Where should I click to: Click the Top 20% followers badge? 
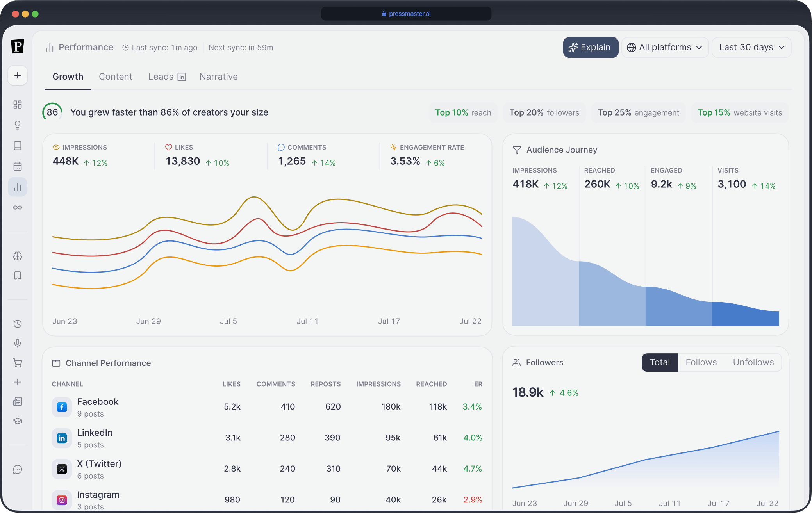pos(544,112)
